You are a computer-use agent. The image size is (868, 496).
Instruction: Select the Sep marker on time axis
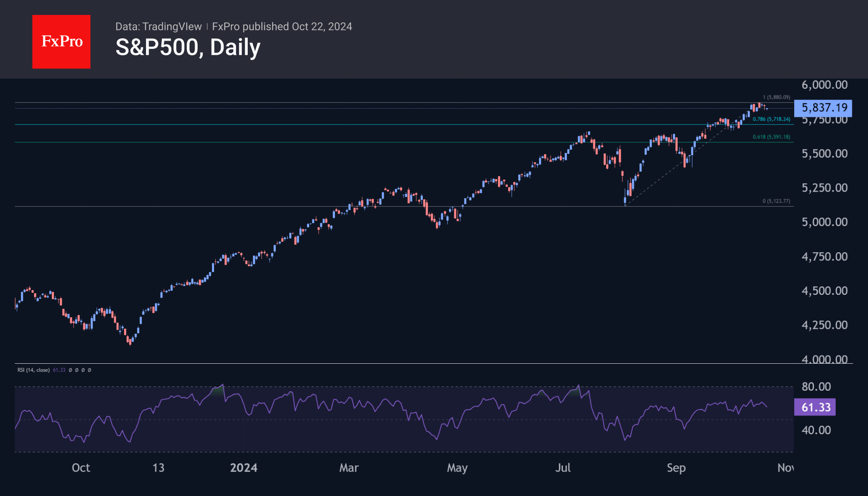[x=676, y=468]
